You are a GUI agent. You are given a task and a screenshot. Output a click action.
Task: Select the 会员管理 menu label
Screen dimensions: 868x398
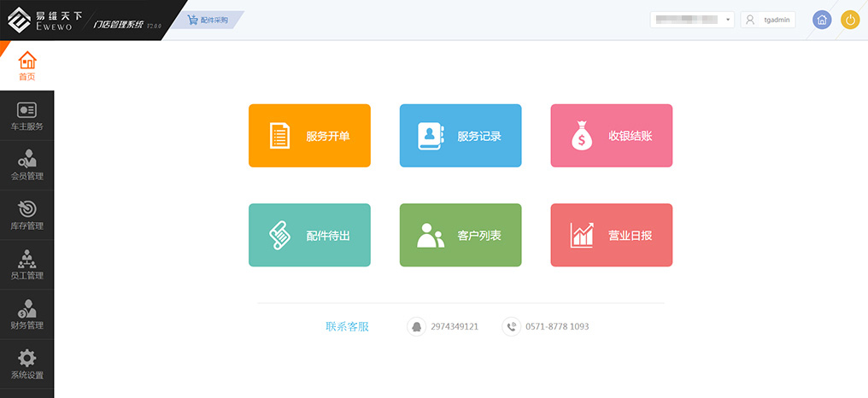(27, 177)
